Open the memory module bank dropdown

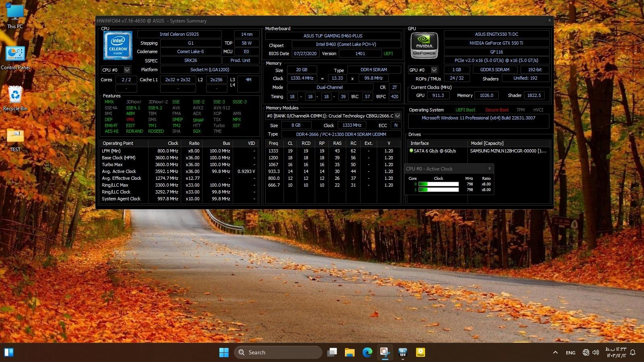pyautogui.click(x=397, y=116)
